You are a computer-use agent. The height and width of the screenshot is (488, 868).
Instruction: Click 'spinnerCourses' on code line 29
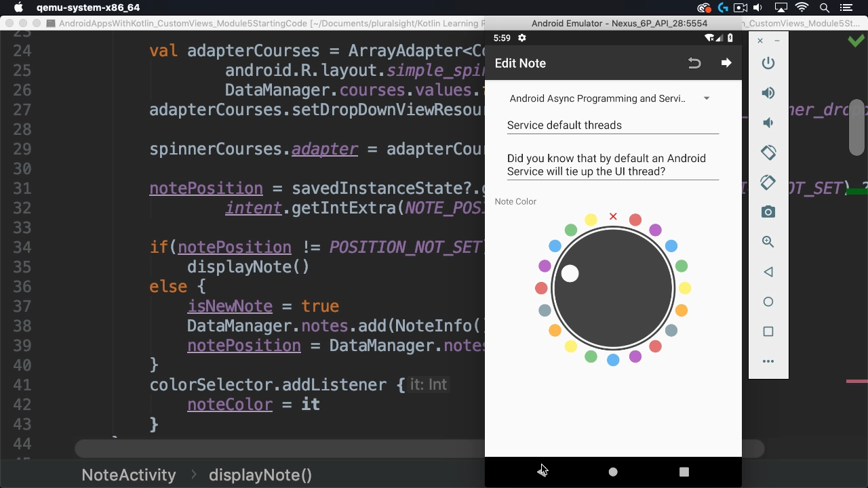click(216, 149)
